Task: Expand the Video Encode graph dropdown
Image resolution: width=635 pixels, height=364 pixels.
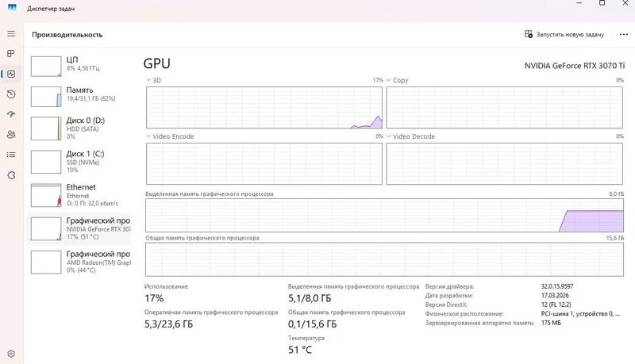Action: coord(170,136)
